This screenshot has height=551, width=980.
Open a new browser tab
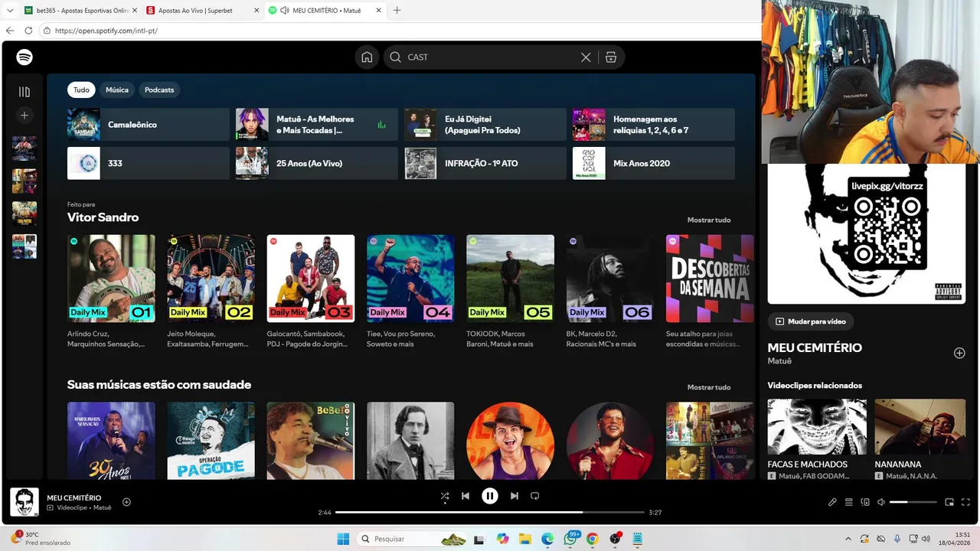pos(397,11)
